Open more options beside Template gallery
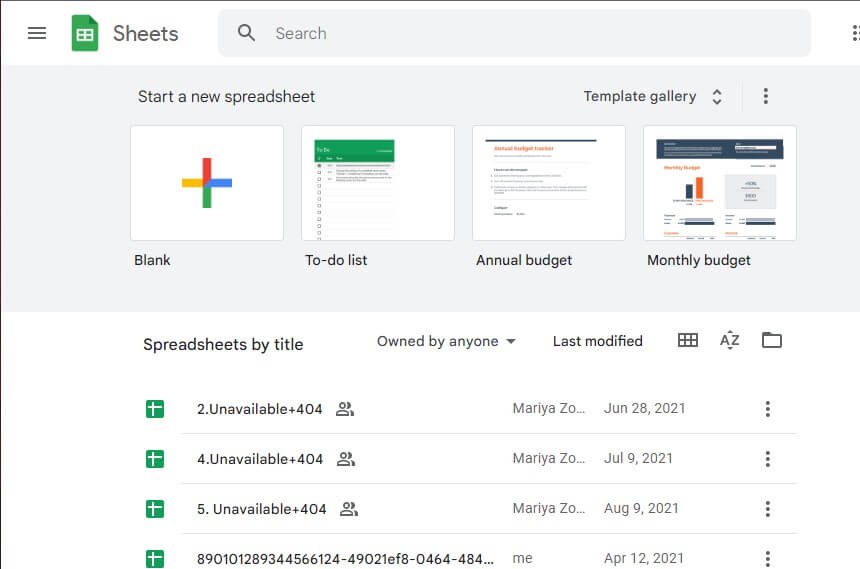Screen dimensions: 860x569 (x=766, y=96)
